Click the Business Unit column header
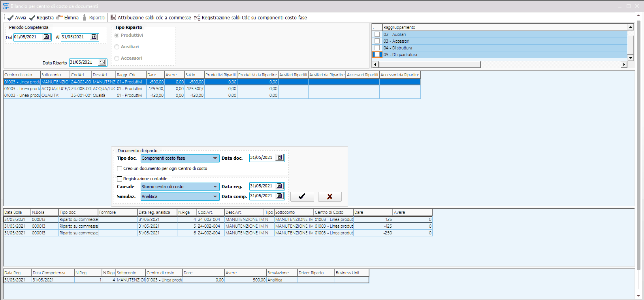 point(352,273)
